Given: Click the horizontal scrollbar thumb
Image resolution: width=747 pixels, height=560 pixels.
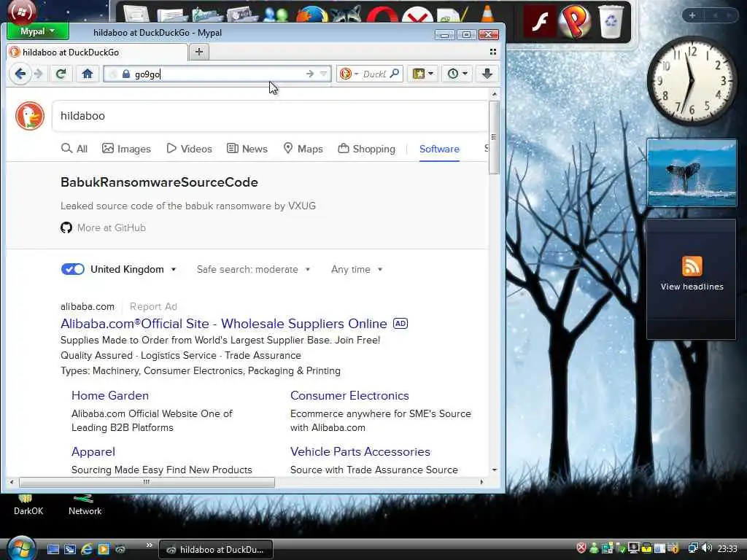Looking at the screenshot, I should (x=147, y=482).
